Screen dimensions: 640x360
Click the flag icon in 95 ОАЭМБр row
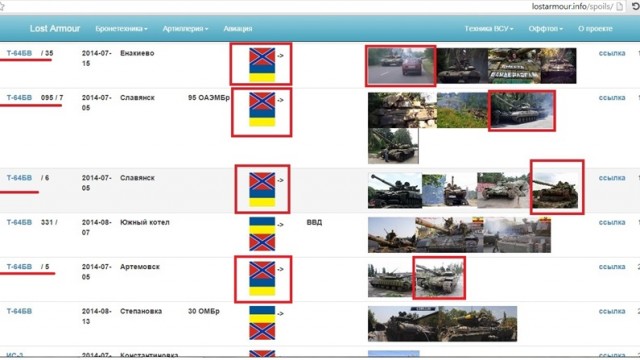(x=262, y=110)
